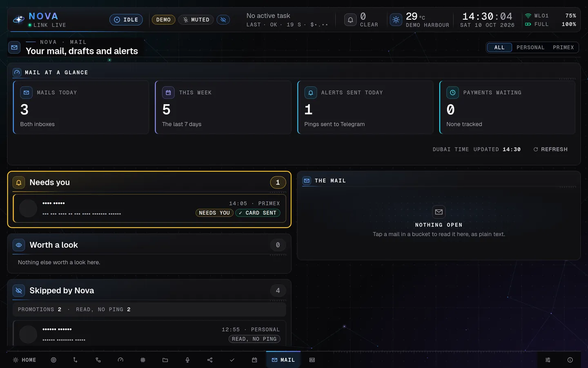Click the 'Promotions 2' count in Skipped by Nova
This screenshot has width=588, height=368.
[40, 310]
